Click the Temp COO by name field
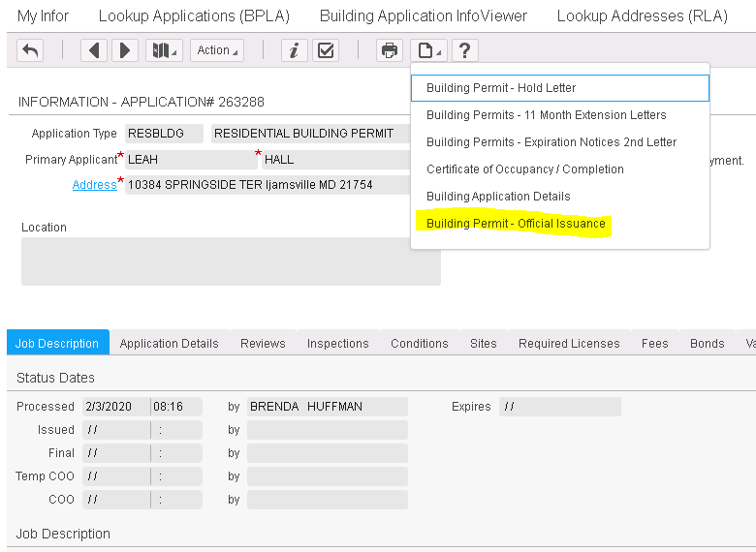Viewport: 756px width, 552px height. (x=328, y=476)
